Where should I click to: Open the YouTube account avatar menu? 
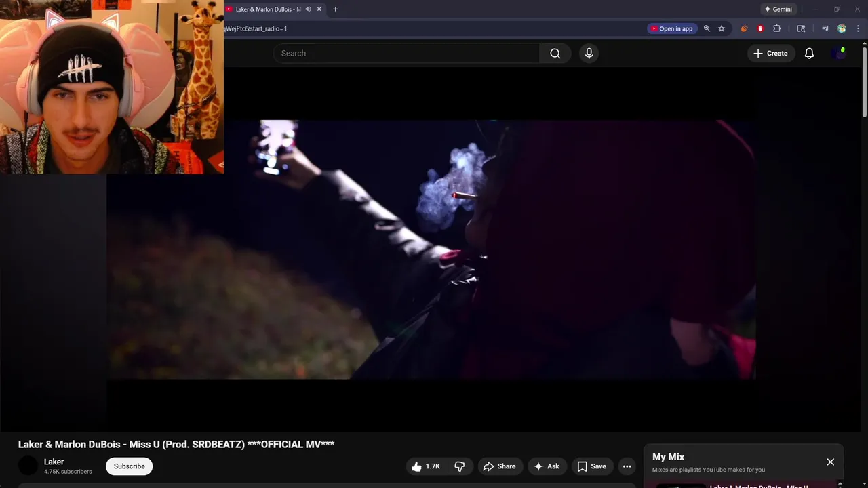click(839, 53)
